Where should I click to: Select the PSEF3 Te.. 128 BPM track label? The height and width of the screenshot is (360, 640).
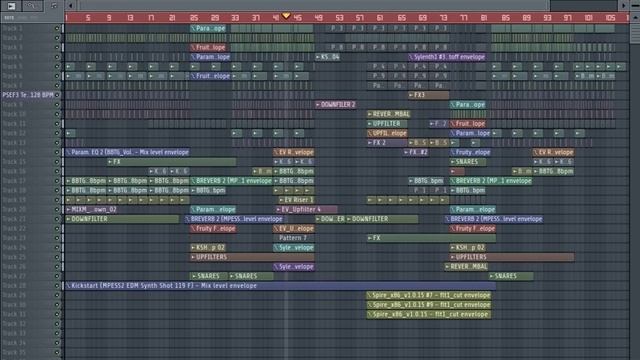[28, 95]
